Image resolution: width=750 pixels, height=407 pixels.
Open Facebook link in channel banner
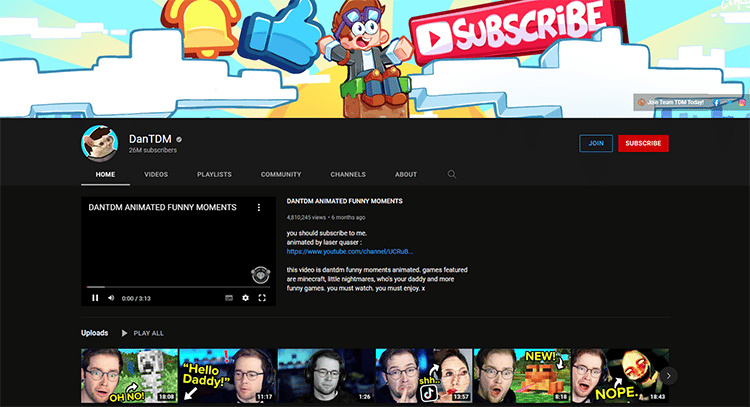coord(716,102)
